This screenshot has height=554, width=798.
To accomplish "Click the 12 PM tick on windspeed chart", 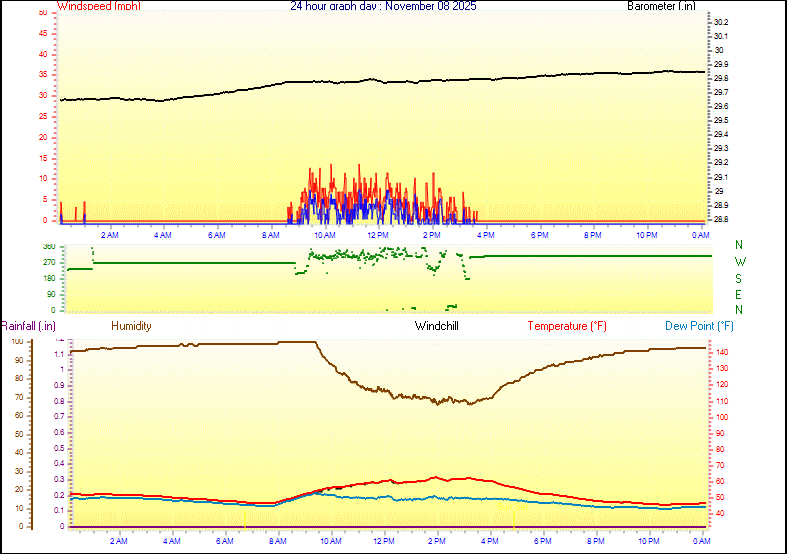I will (378, 235).
